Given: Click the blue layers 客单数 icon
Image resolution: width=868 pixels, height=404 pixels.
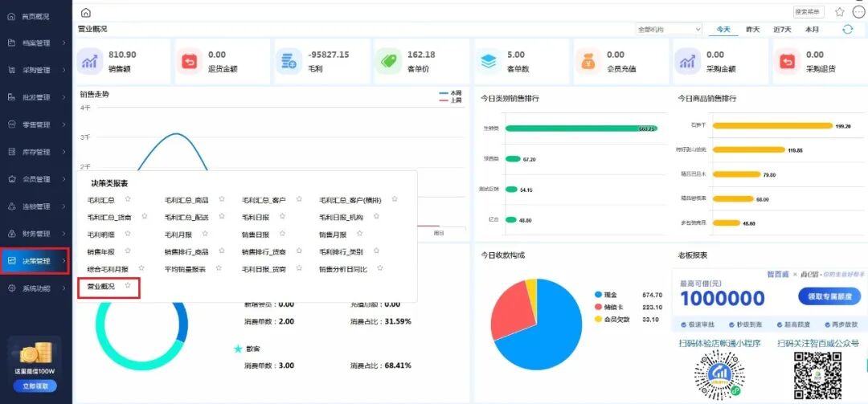Looking at the screenshot, I should coord(487,61).
